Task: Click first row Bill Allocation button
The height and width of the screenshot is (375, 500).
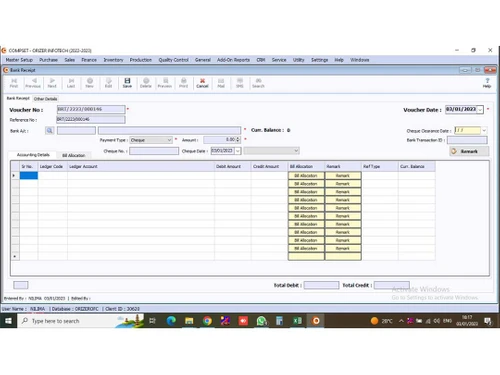Action: 306,176
